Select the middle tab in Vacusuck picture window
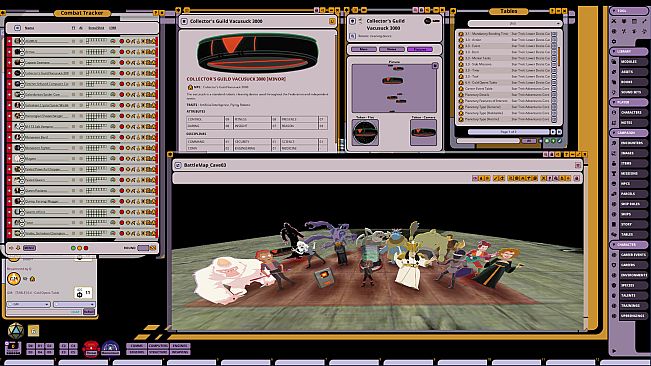This screenshot has width=651, height=366. (x=392, y=49)
